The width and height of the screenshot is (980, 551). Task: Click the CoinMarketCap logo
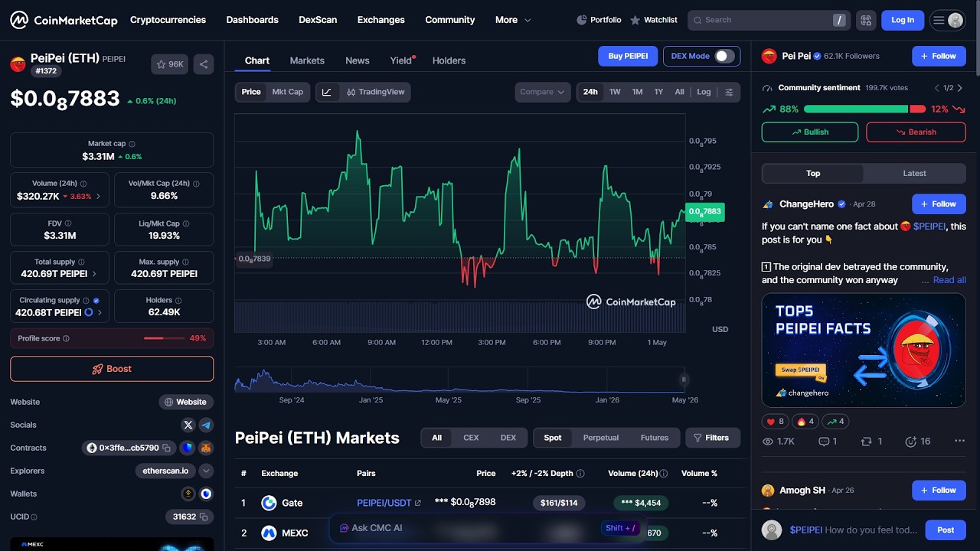coord(64,20)
